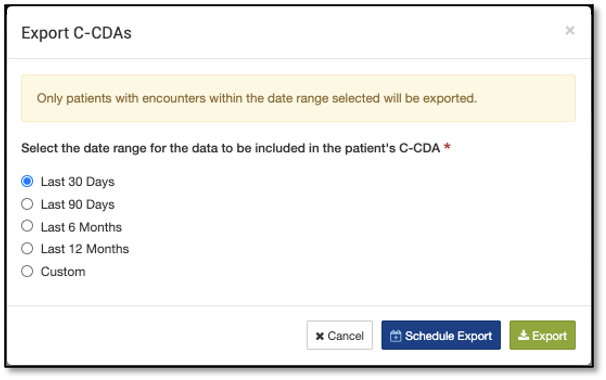
Task: Click the "Custom" label text
Action: pos(63,272)
